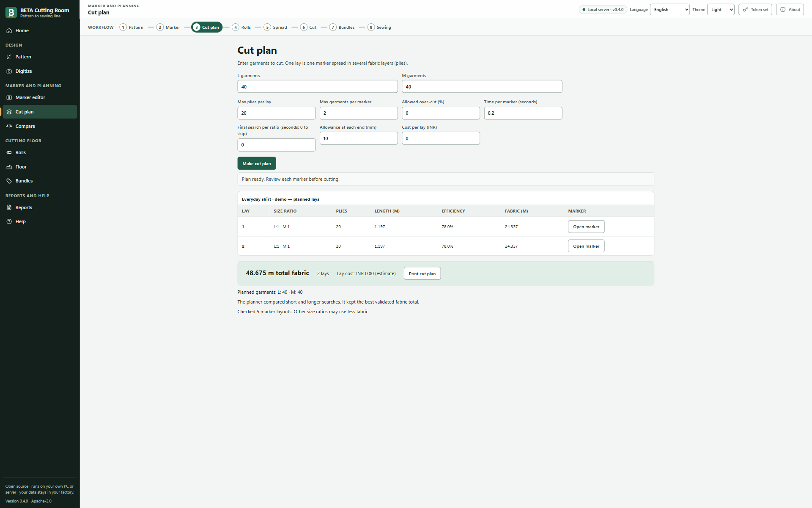Click the Floor icon in sidebar
The width and height of the screenshot is (812, 508).
[x=9, y=167]
